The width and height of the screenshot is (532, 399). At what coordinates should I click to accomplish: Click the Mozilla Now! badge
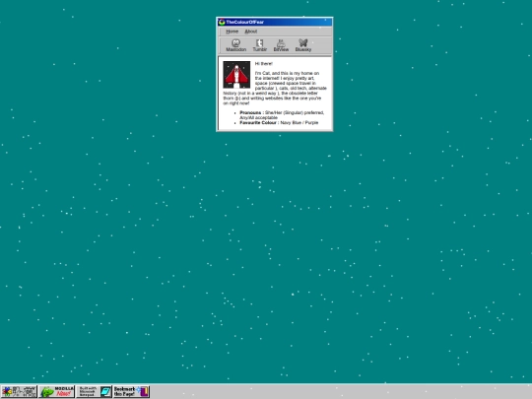56,391
